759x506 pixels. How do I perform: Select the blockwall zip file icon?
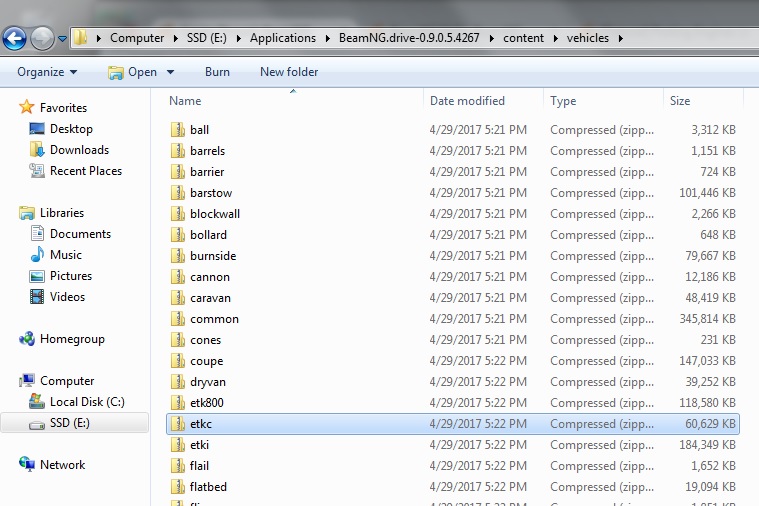coord(178,214)
